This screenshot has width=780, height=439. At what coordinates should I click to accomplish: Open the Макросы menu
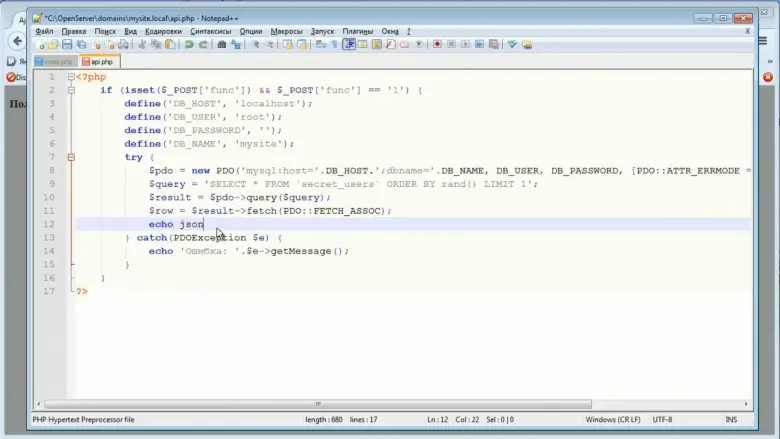point(286,31)
